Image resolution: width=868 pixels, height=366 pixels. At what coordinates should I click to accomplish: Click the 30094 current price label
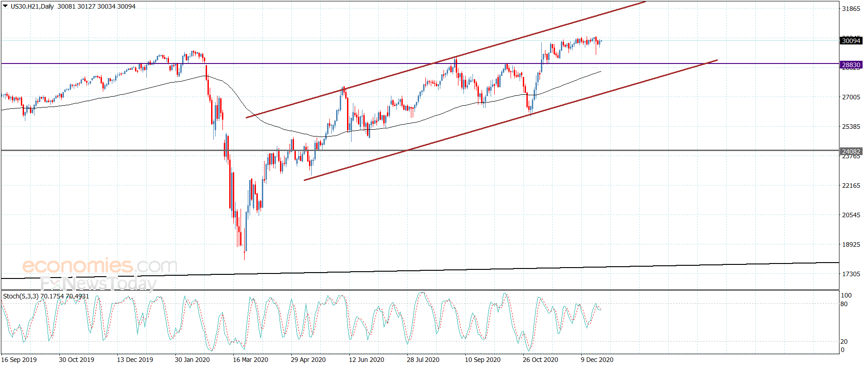coord(851,41)
